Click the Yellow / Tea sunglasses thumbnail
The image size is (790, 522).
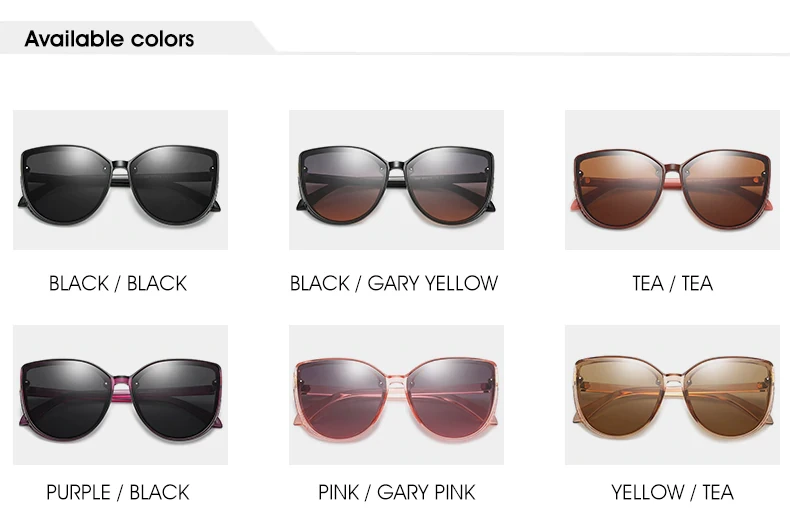point(672,395)
